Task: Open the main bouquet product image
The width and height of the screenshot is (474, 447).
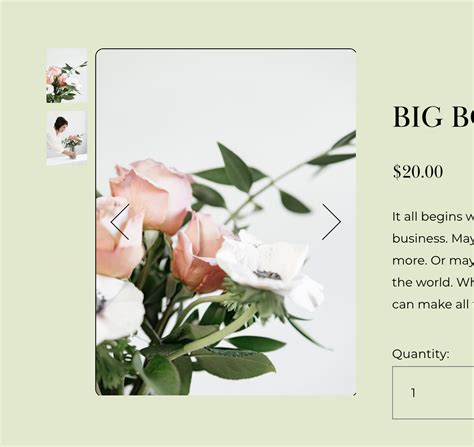Action: pos(226,222)
